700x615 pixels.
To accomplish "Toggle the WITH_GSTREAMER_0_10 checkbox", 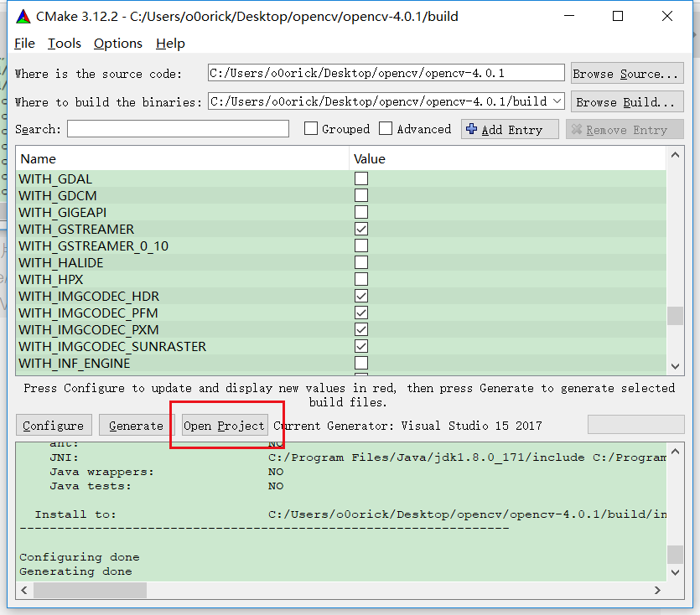I will click(x=361, y=245).
